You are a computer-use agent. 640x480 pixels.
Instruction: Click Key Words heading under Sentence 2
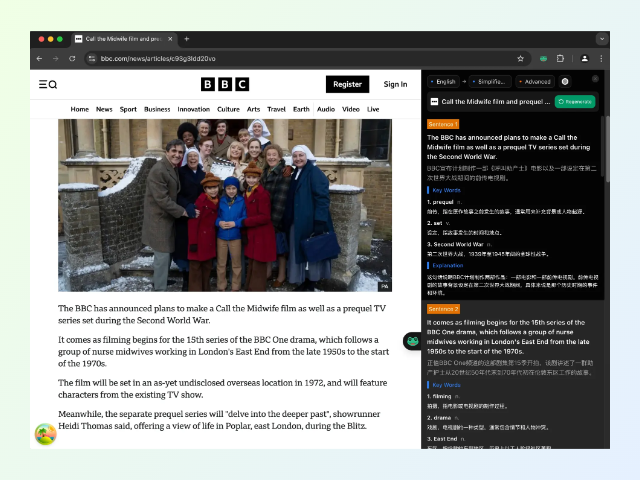(446, 385)
